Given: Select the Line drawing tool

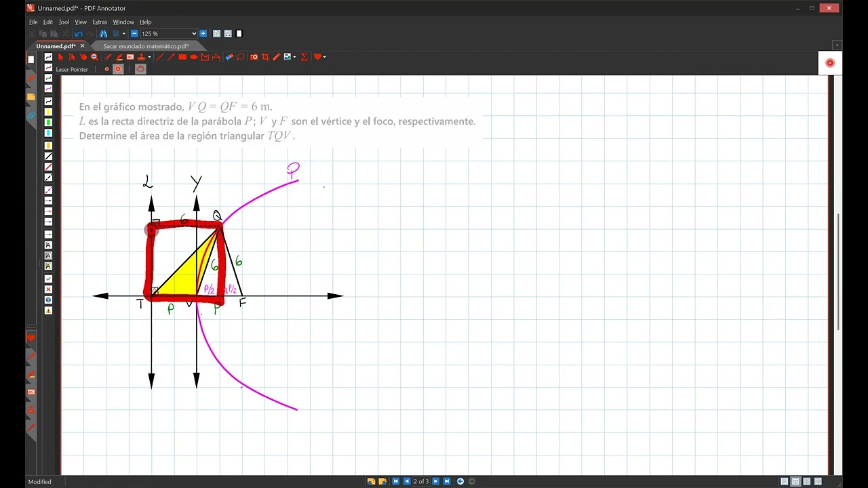Looking at the screenshot, I should [160, 57].
